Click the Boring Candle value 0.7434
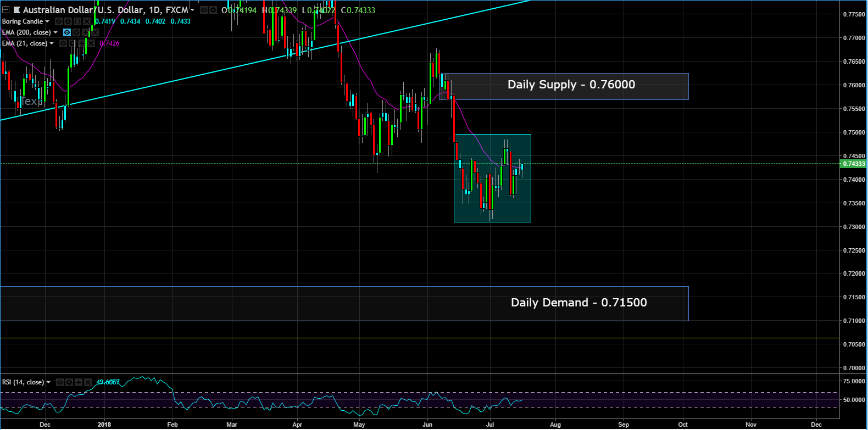The height and width of the screenshot is (430, 868). click(x=130, y=21)
